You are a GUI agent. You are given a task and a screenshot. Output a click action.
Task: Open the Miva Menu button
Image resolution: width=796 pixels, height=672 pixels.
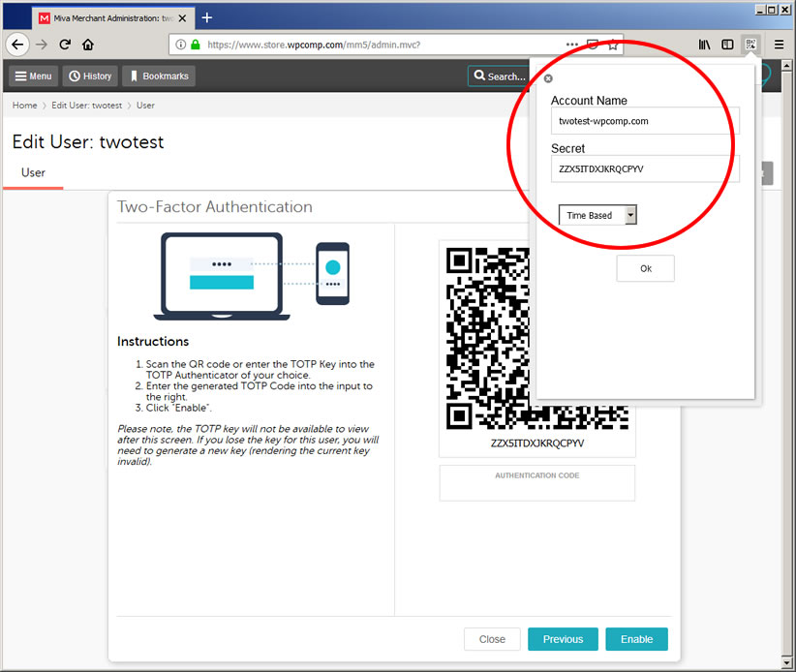coord(33,76)
